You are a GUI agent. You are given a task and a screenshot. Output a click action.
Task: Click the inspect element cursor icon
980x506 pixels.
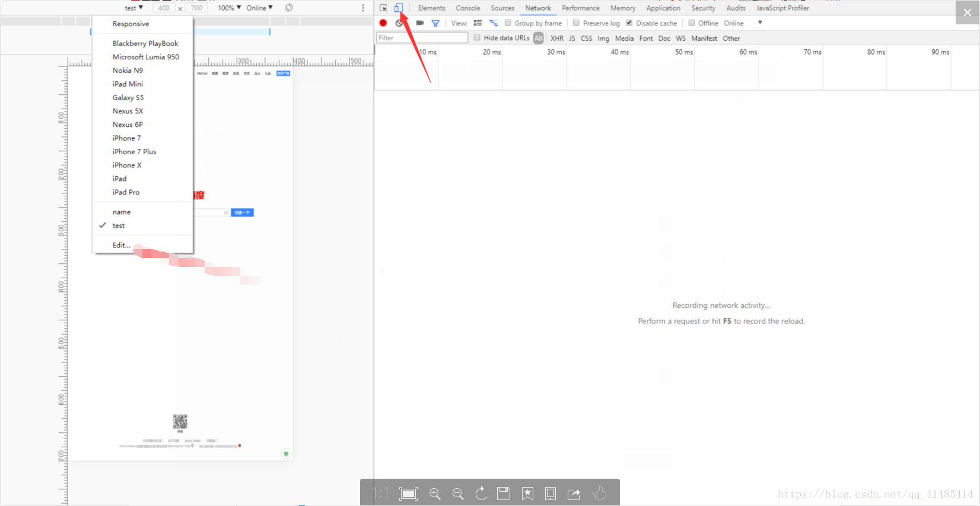383,8
